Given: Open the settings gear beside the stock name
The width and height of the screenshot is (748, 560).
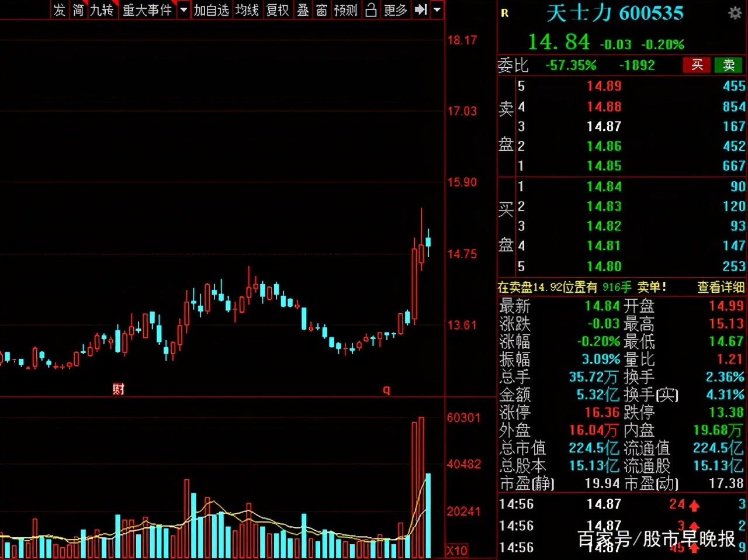Looking at the screenshot, I should (x=735, y=13).
